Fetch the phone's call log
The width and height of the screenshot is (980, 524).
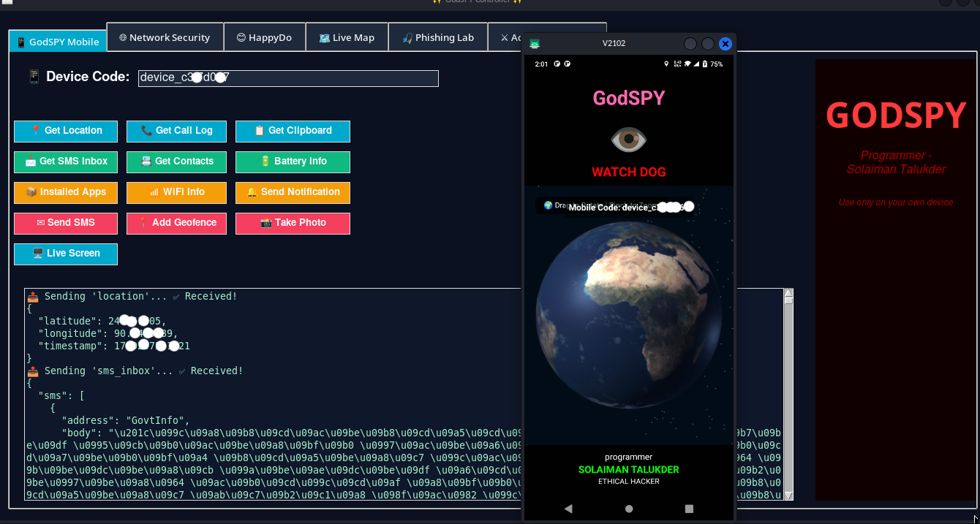(x=176, y=131)
